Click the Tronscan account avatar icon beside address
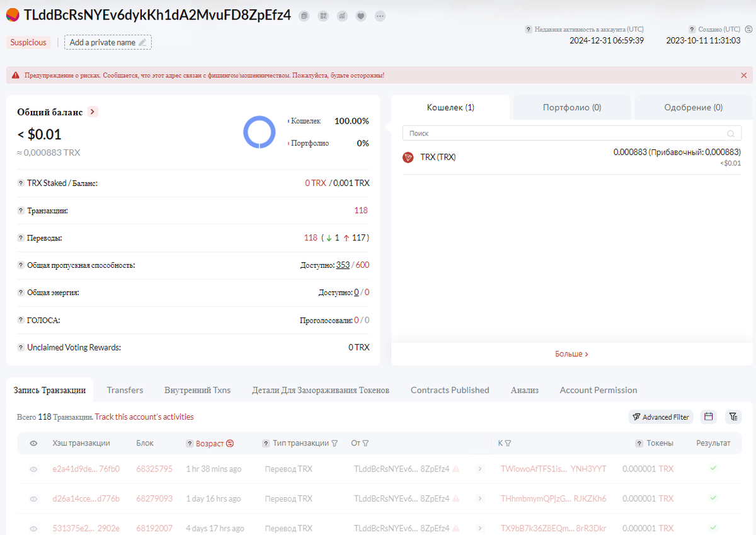Image resolution: width=756 pixels, height=535 pixels. (x=12, y=16)
